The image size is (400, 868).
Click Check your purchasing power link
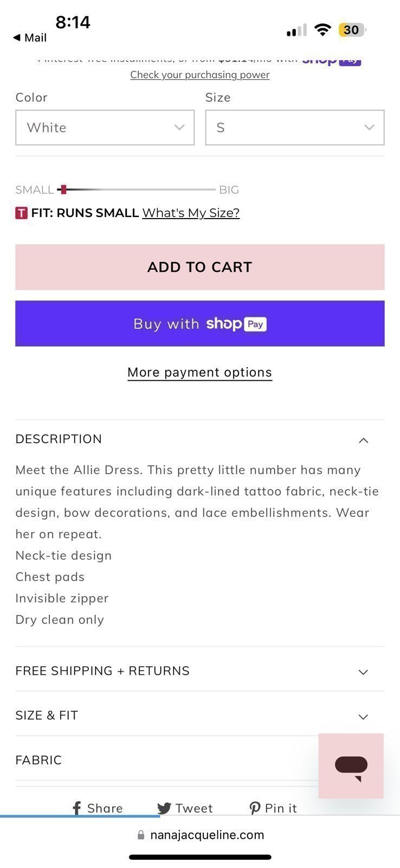pos(199,74)
